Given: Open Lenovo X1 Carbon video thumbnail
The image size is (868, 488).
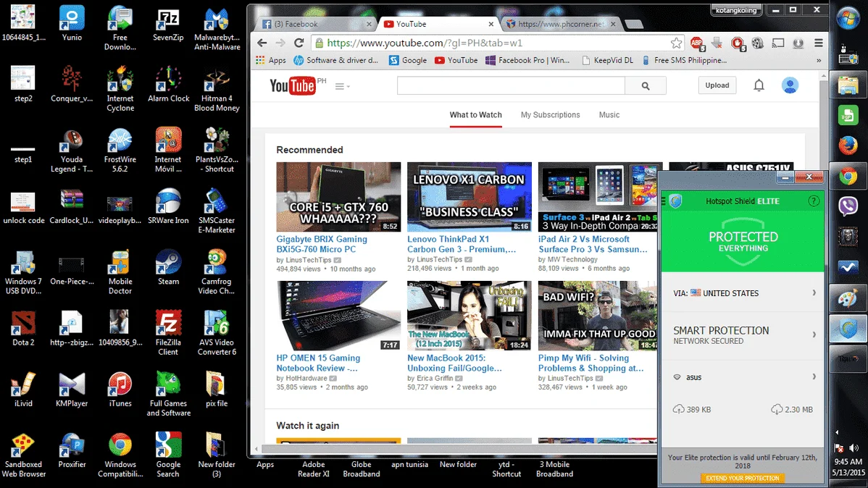Looking at the screenshot, I should coord(469,197).
